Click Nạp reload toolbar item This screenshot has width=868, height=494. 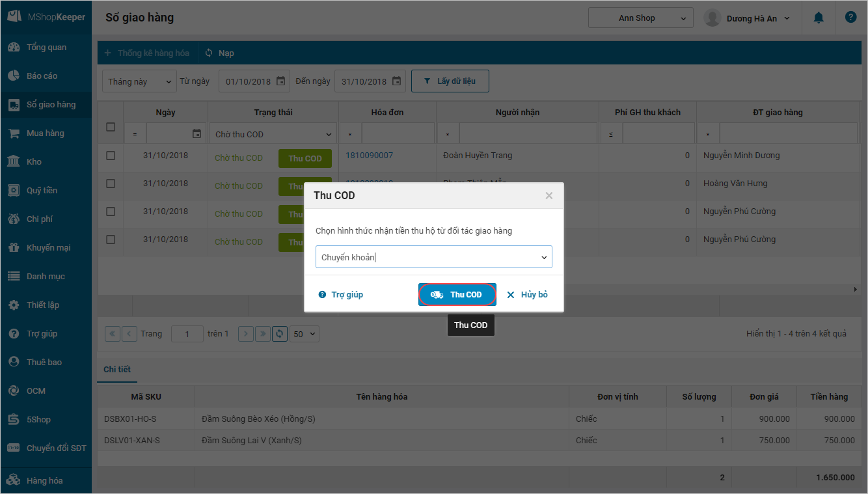coord(219,53)
